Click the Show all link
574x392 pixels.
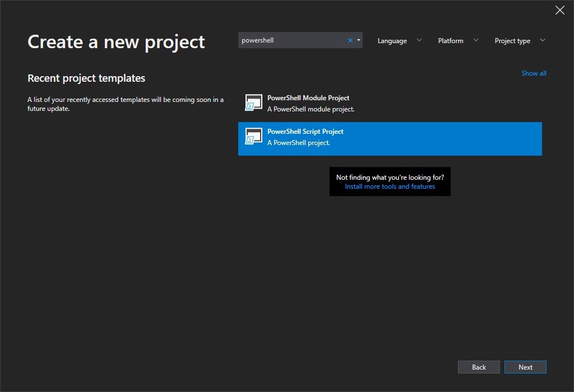[x=534, y=73]
